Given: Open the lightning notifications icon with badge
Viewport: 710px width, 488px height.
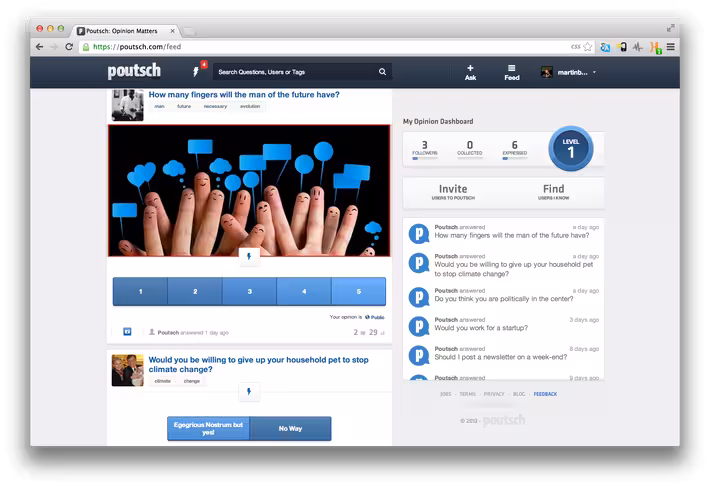Looking at the screenshot, I should coord(196,72).
